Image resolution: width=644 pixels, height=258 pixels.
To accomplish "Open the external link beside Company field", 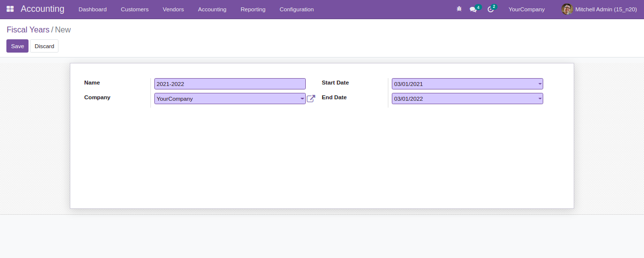I will (311, 99).
